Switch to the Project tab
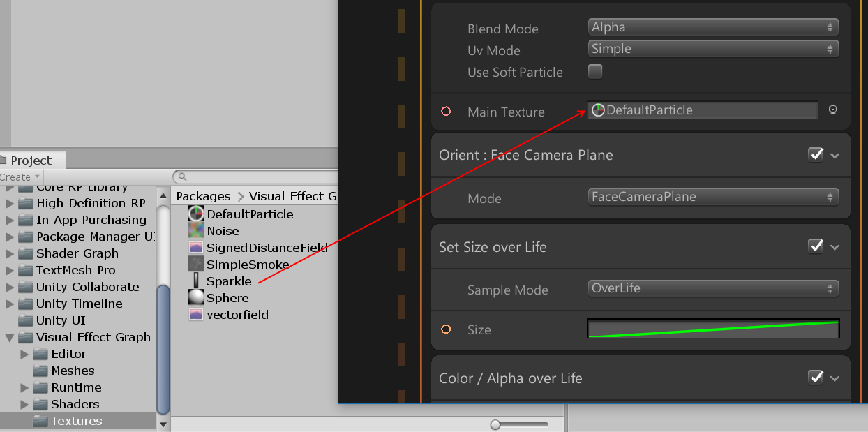Viewport: 868px width, 432px height. (31, 161)
